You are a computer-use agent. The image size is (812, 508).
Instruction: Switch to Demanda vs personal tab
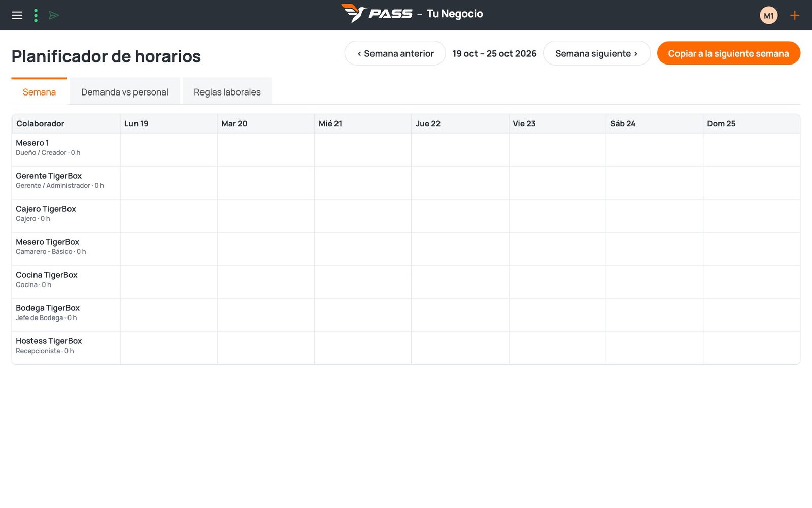point(125,92)
